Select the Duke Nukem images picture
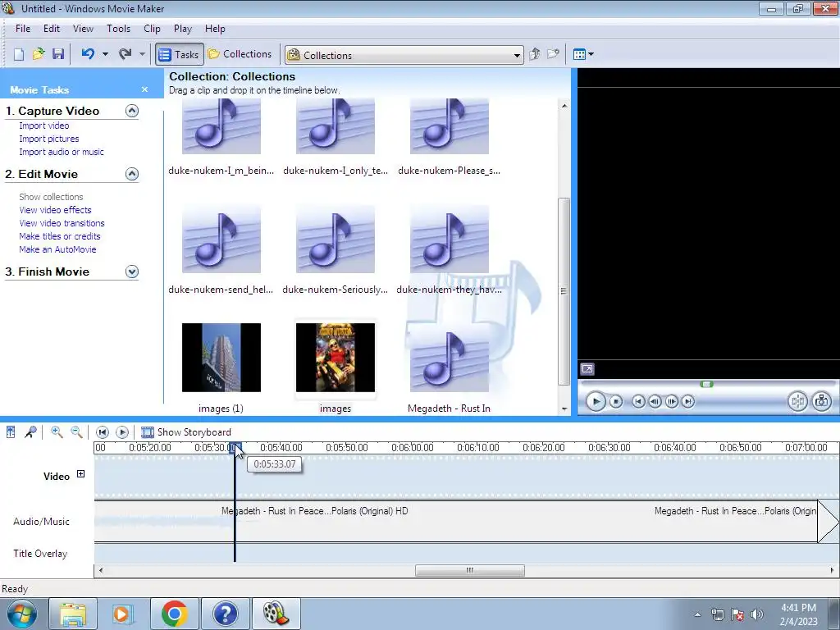This screenshot has height=630, width=840. [x=336, y=358]
